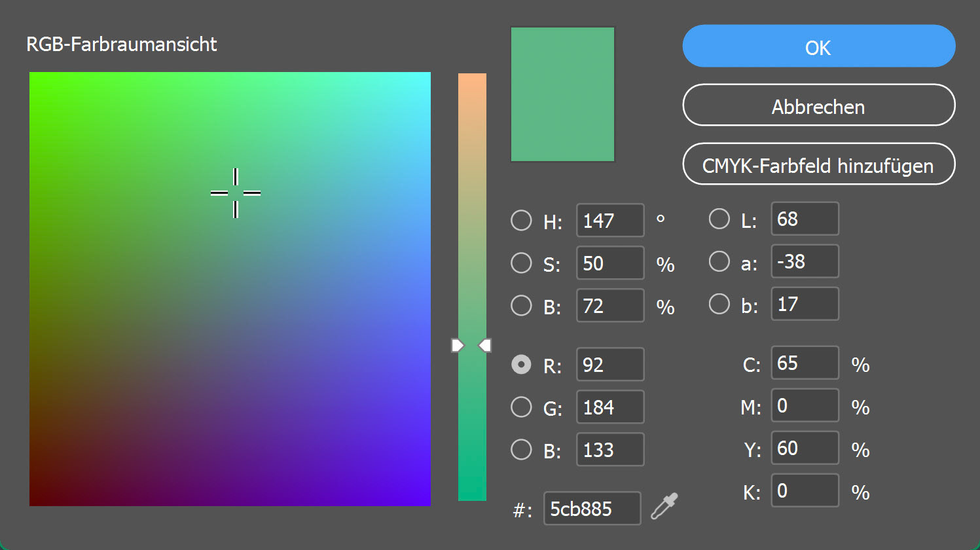Select the Lab b radio button

click(x=719, y=304)
